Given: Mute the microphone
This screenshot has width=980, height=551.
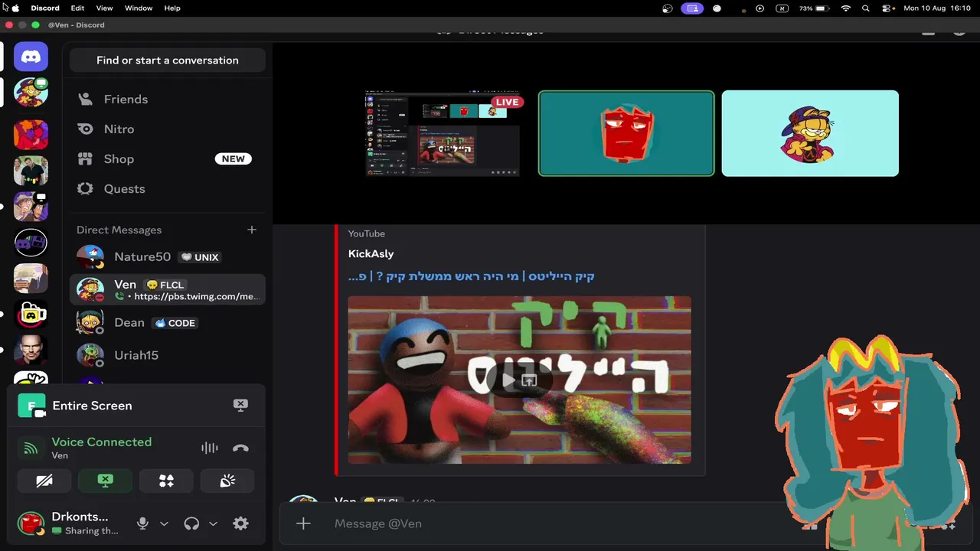Looking at the screenshot, I should tap(142, 523).
